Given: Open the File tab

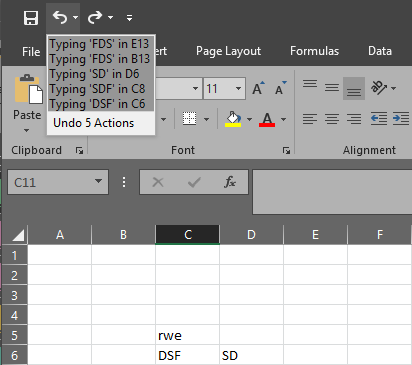Looking at the screenshot, I should click(31, 51).
